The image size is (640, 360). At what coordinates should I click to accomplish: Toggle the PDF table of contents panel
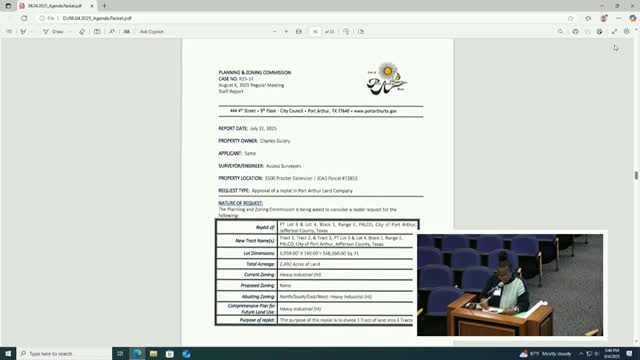click(9, 31)
